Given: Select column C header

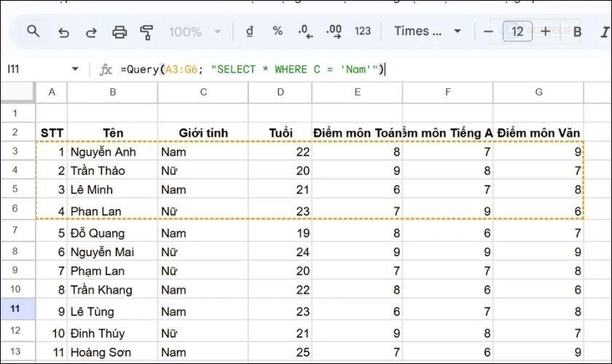Looking at the screenshot, I should (x=203, y=92).
